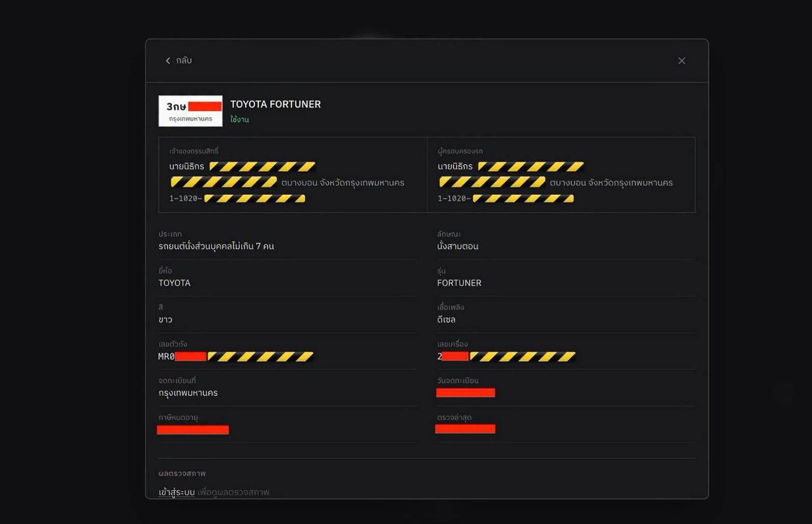Viewport: 812px width, 524px height.
Task: Select registration place กรุงเทพมหานคร under จดทะเบียนที่
Action: [x=188, y=393]
